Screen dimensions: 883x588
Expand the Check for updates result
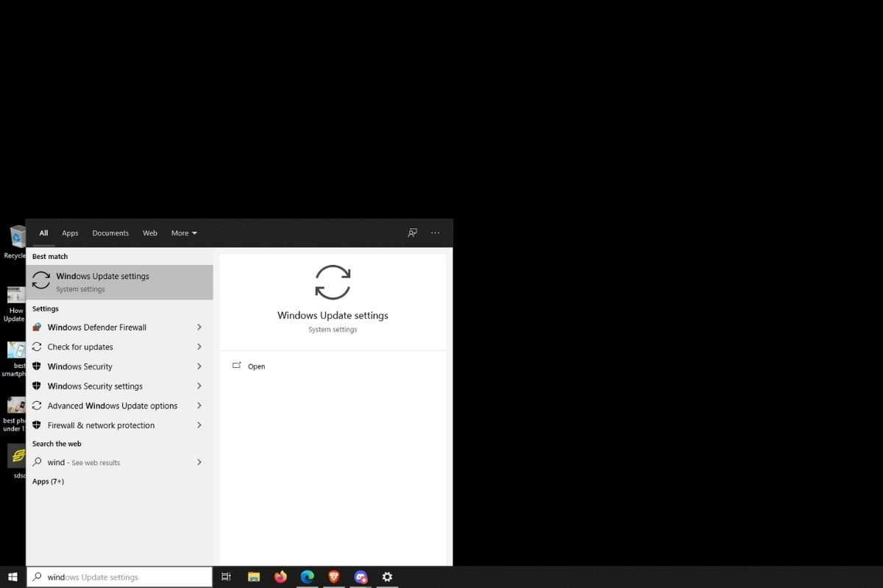(x=199, y=347)
